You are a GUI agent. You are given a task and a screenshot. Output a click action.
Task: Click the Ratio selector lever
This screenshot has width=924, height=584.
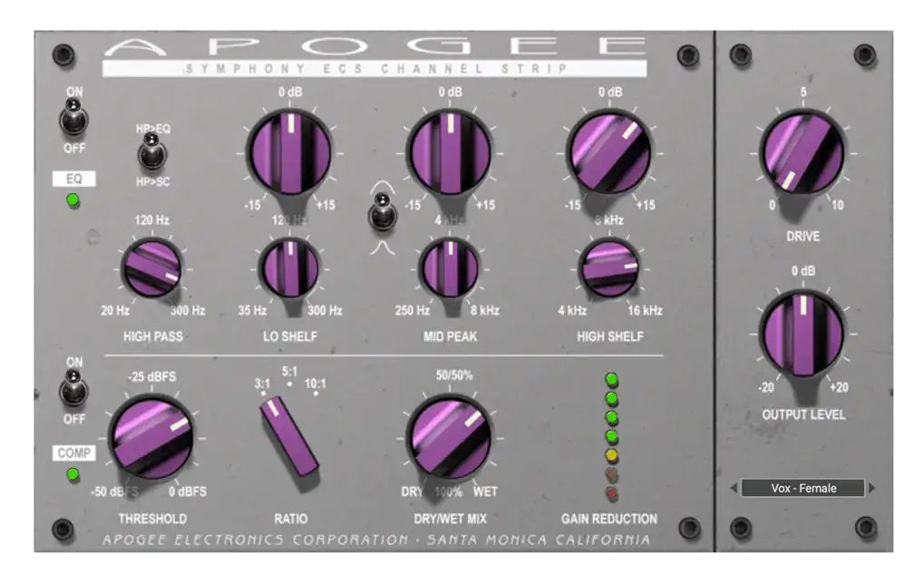click(x=289, y=436)
